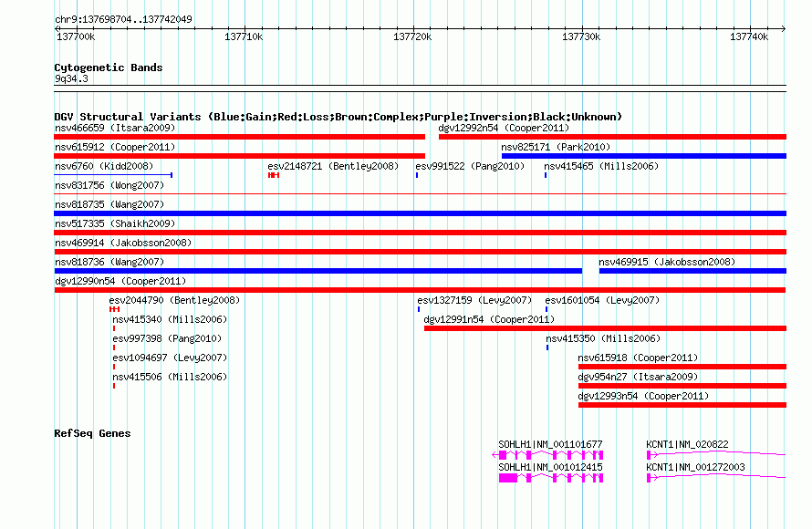Viewport: 812px width, 529px height.
Task: Open nsv6760 (Kidd2008) variant label
Action: tap(104, 166)
